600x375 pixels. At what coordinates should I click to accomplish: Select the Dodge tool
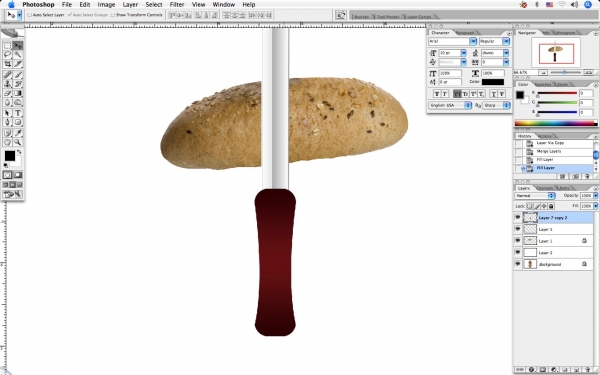[x=18, y=102]
